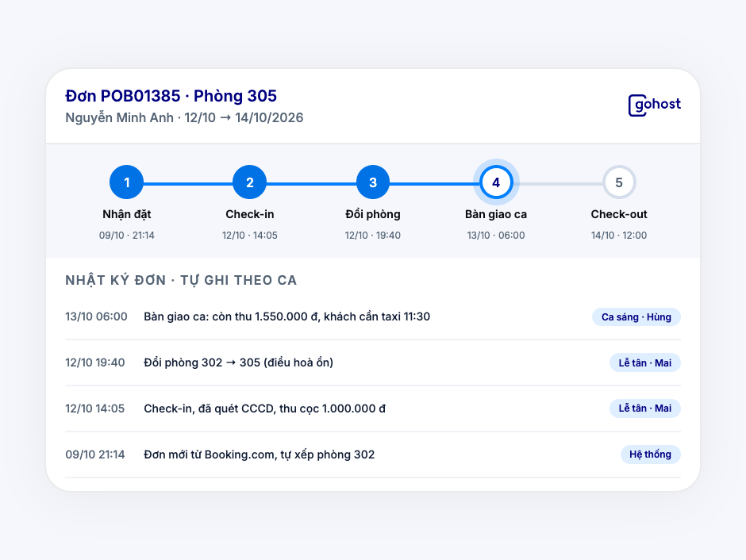This screenshot has height=560, width=746.
Task: Click the 12/10 · 14:05 step timestamp
Action: click(250, 236)
